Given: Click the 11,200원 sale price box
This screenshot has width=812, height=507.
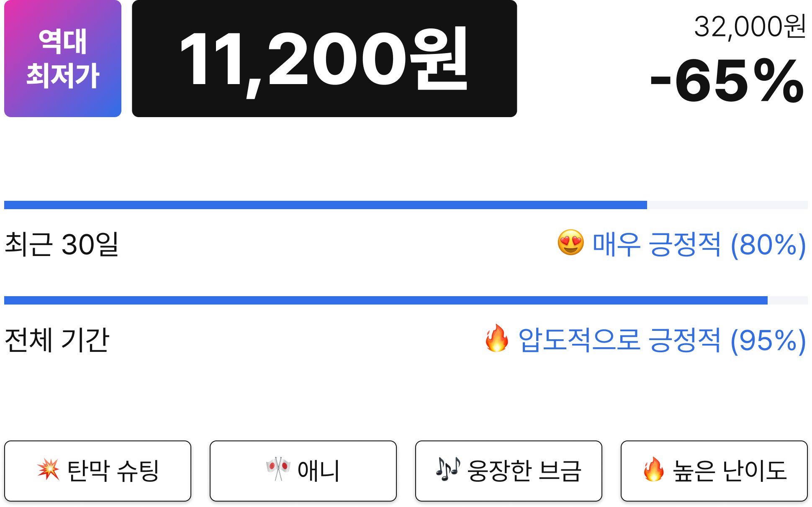Looking at the screenshot, I should coord(324,59).
